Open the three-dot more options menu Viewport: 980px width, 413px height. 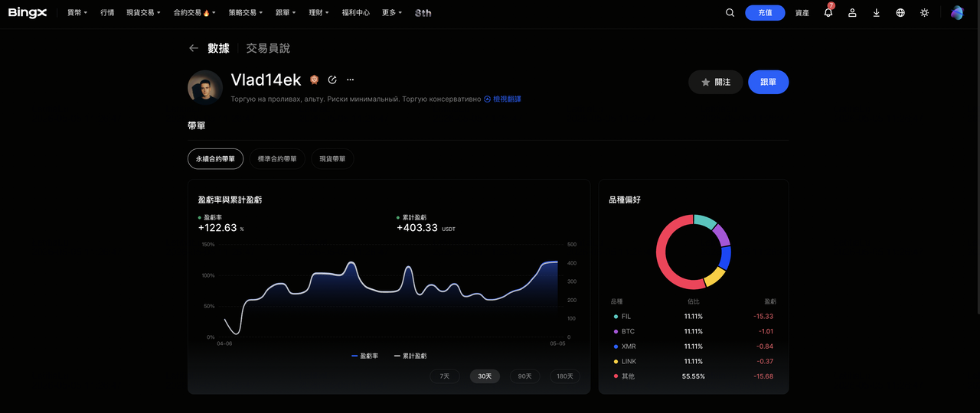tap(351, 80)
